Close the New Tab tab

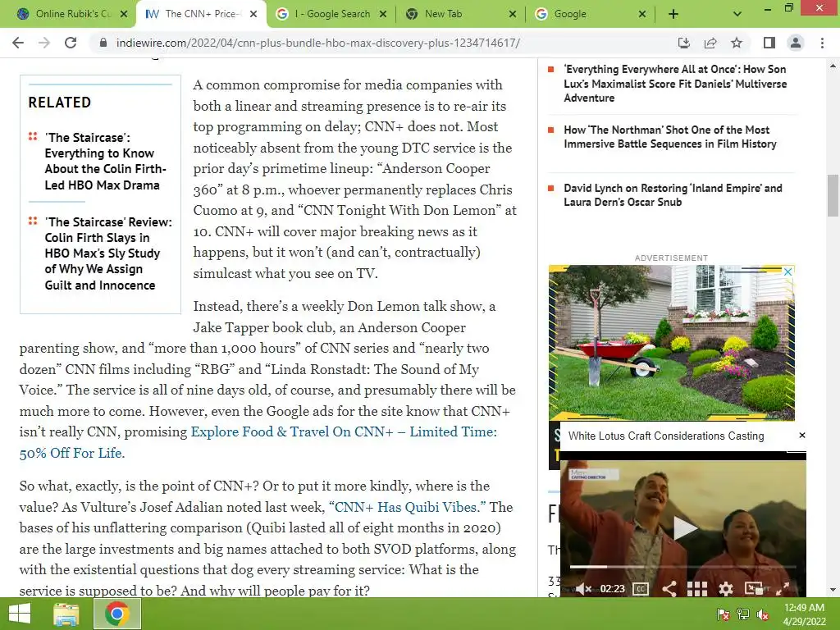click(513, 14)
